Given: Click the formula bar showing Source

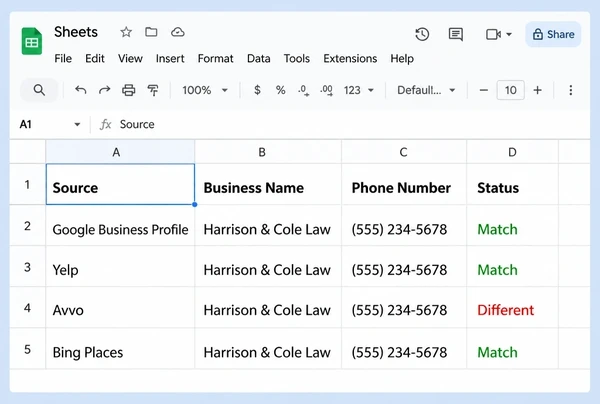Looking at the screenshot, I should coord(352,124).
